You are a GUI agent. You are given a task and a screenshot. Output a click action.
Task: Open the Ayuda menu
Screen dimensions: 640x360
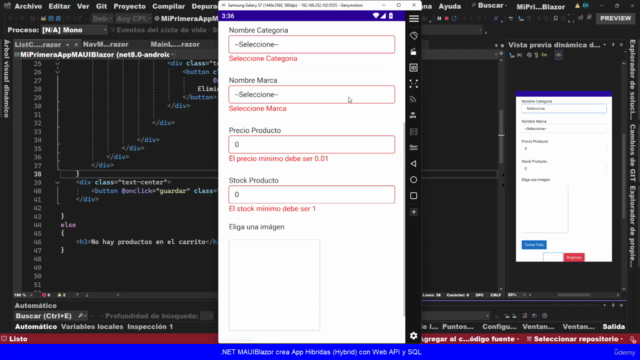click(x=449, y=6)
